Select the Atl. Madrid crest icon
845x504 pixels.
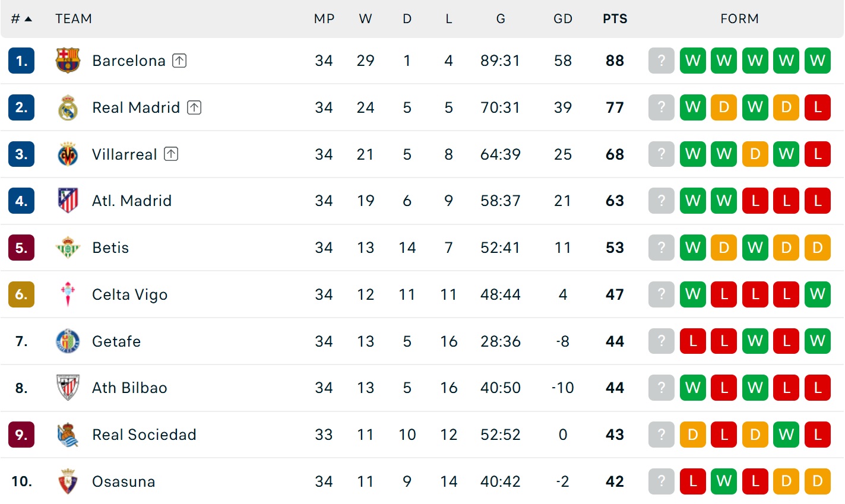click(x=68, y=201)
